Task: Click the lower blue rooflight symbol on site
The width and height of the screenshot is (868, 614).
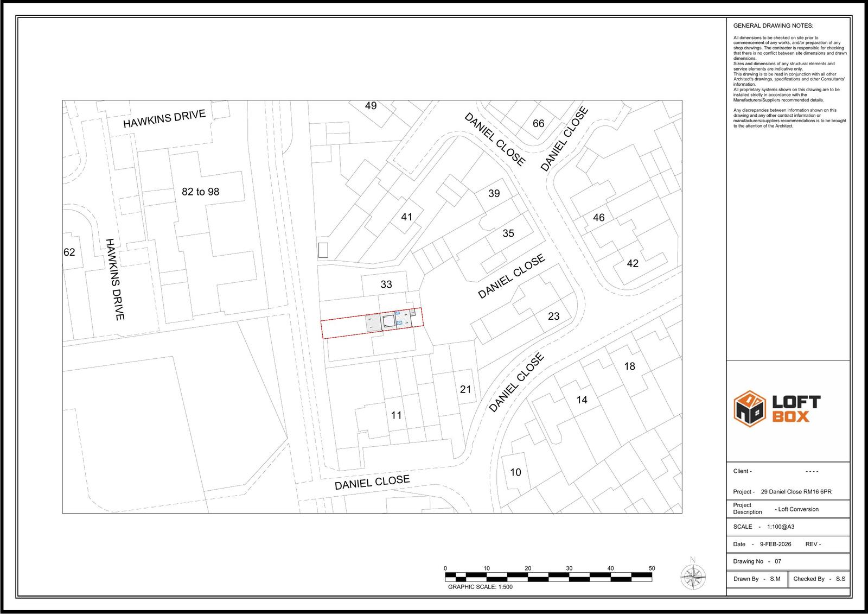Action: point(400,324)
